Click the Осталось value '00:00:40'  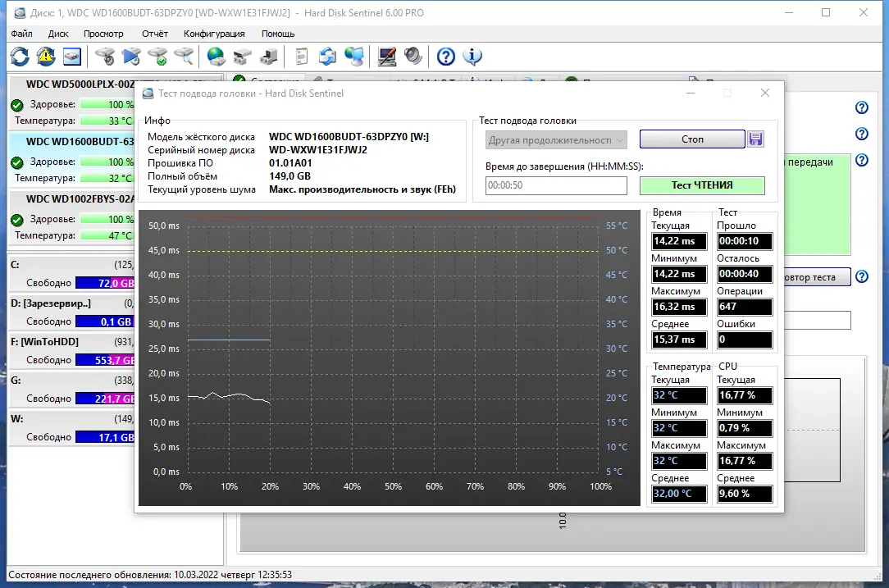click(745, 274)
